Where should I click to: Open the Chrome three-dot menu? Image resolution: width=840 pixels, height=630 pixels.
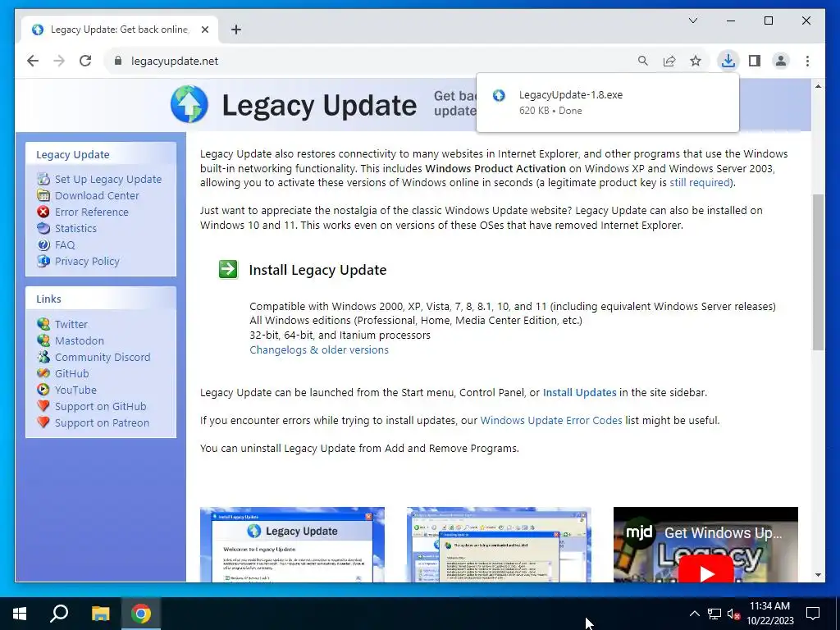coord(807,61)
